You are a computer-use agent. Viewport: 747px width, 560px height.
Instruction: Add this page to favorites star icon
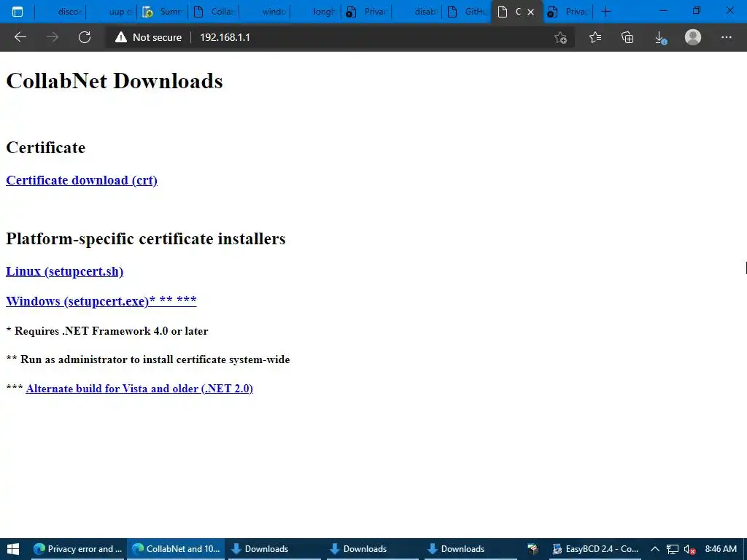coord(561,37)
